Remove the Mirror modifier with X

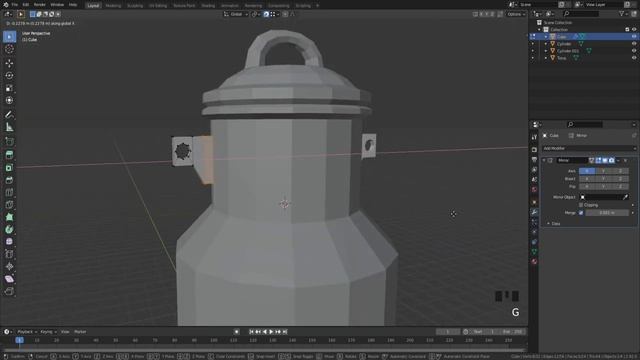tap(625, 160)
